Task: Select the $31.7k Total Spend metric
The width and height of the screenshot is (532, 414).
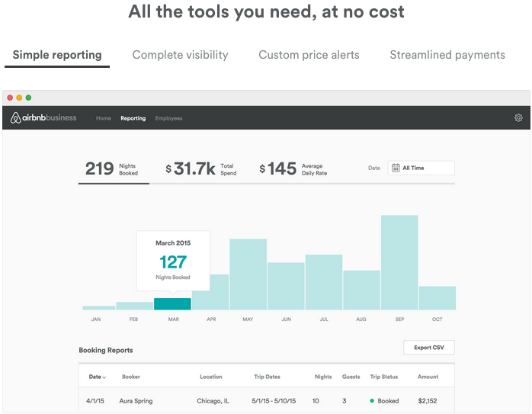Action: click(201, 168)
